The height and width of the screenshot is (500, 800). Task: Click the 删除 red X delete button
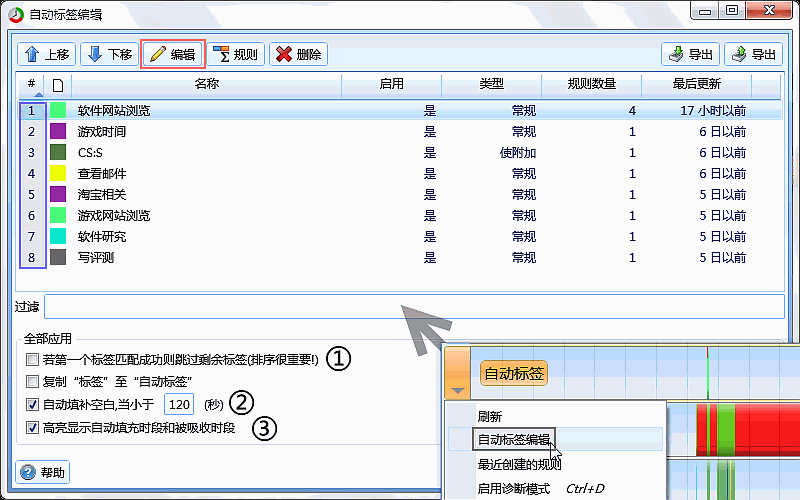(x=298, y=54)
